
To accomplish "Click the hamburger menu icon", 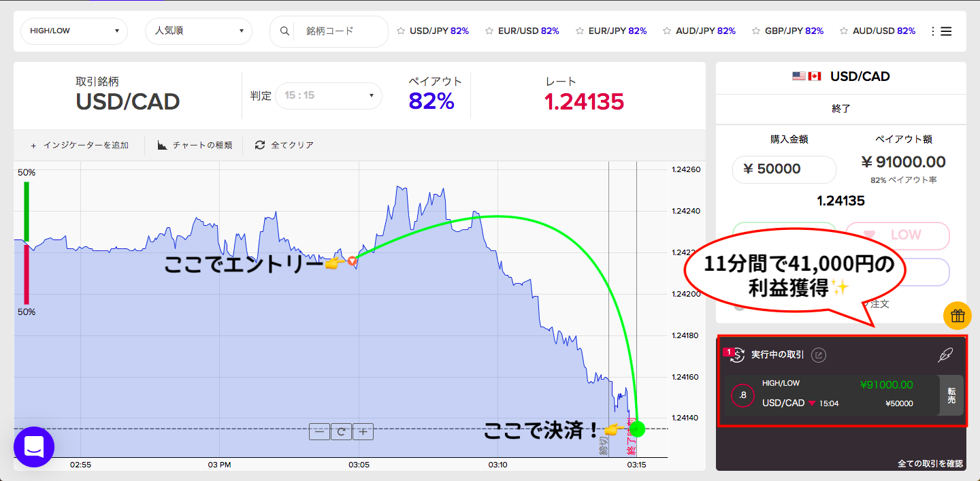I will click(946, 31).
